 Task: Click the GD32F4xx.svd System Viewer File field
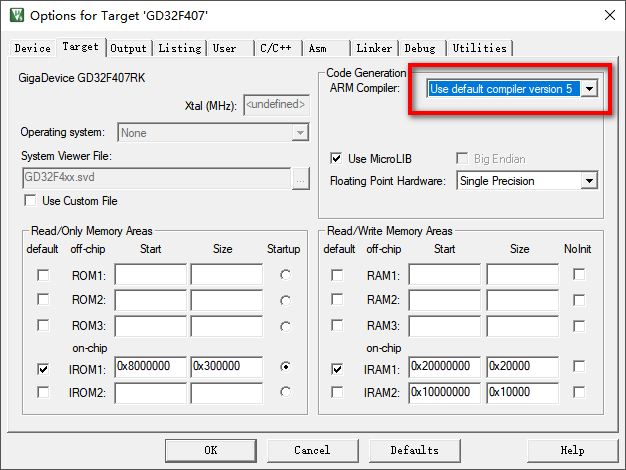[157, 178]
